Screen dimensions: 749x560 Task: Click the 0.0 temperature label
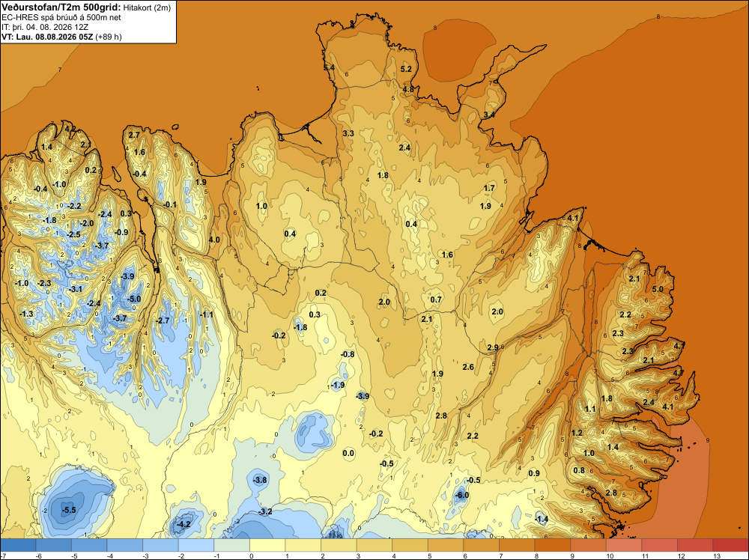tap(349, 453)
